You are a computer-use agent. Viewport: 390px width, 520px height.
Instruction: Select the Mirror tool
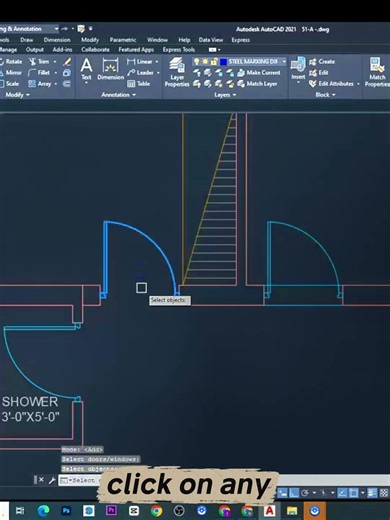tap(11, 73)
